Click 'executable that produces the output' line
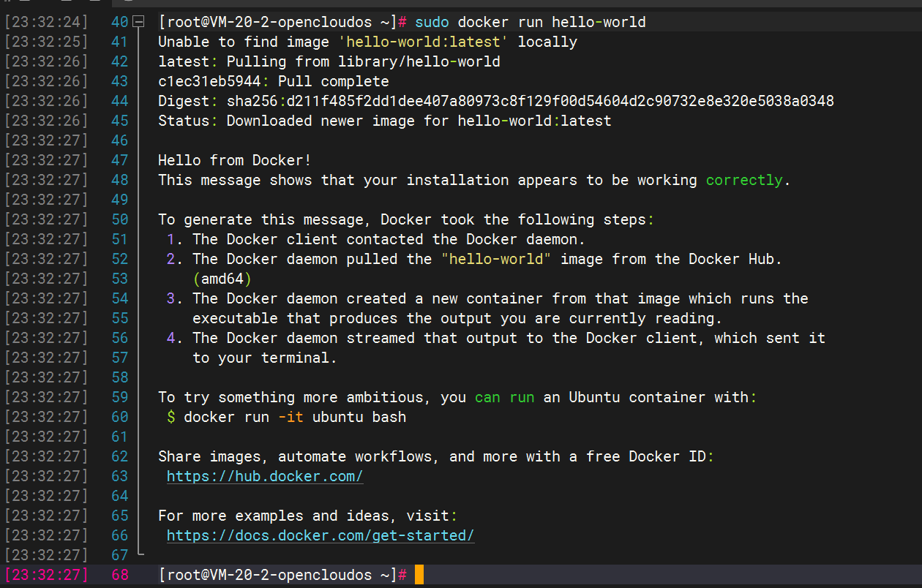Viewport: 922px width, 588px height. pyautogui.click(x=457, y=318)
